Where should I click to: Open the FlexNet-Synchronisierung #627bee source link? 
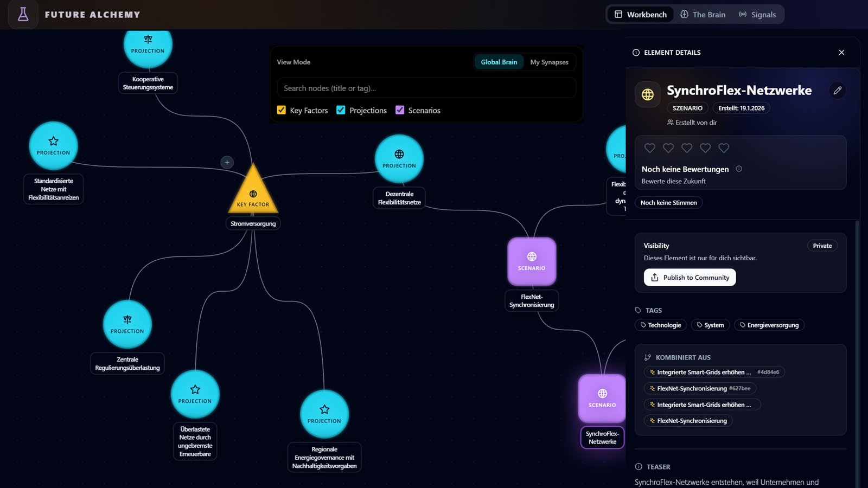699,389
